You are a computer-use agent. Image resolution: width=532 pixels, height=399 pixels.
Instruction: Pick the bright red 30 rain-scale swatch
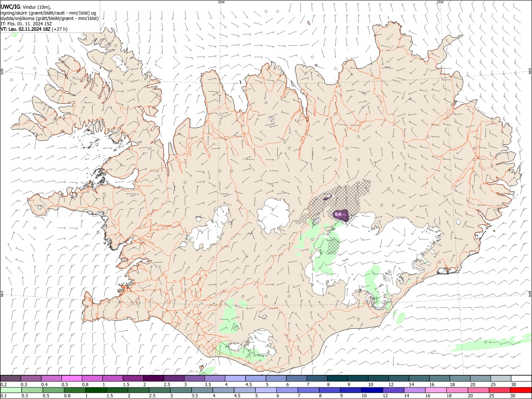(520, 390)
